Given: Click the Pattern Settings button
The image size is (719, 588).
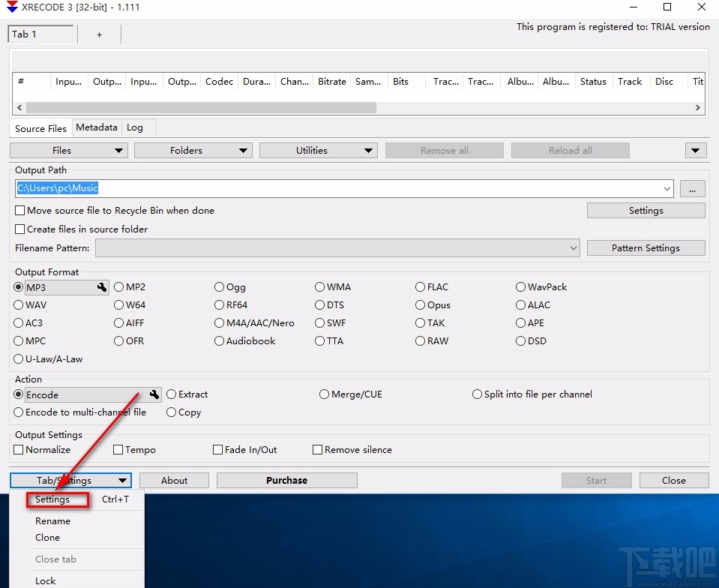Looking at the screenshot, I should [646, 248].
